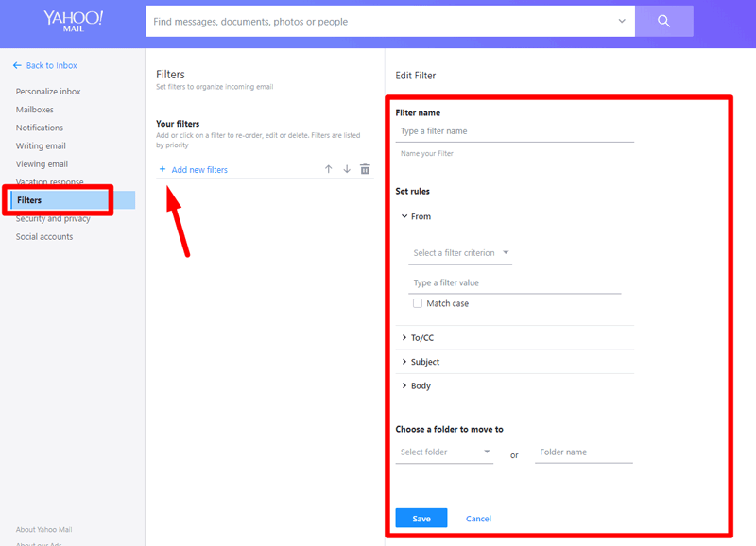Open the search bar suggestions chevron

coord(622,21)
